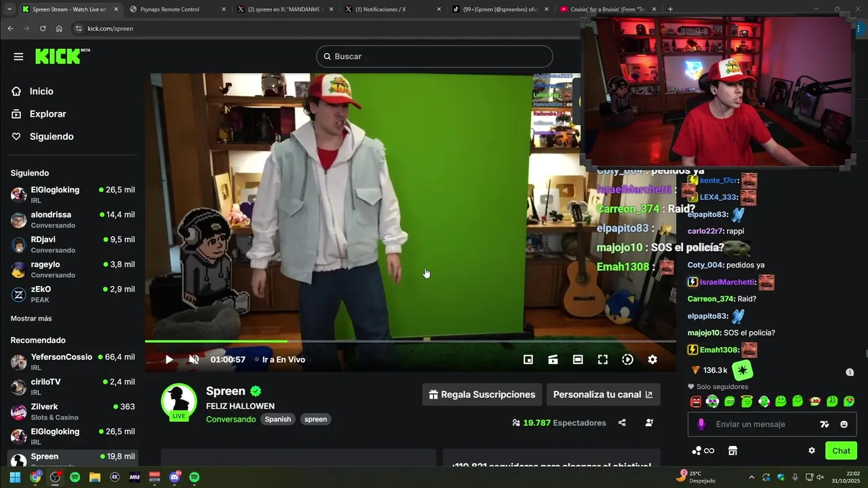Click chat username majojo10

[704, 333]
